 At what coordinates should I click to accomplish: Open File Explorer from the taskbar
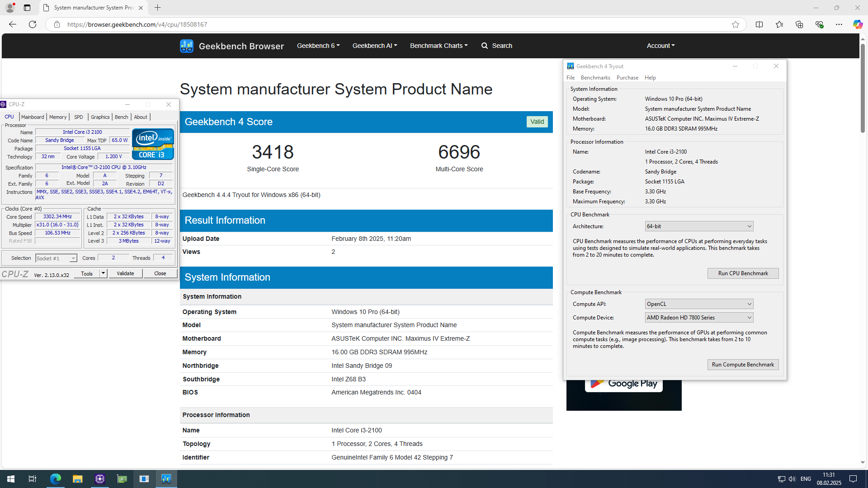(77, 479)
